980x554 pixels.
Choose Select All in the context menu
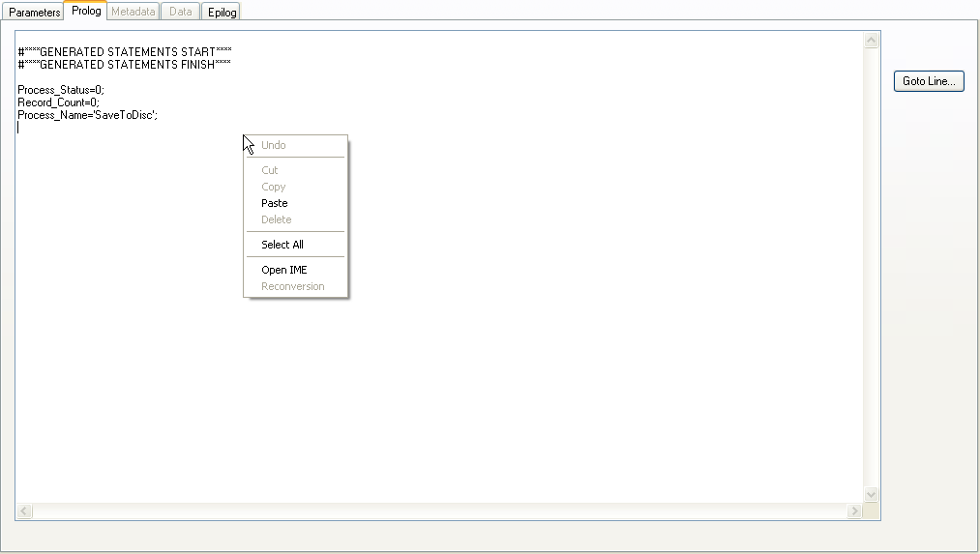click(282, 245)
